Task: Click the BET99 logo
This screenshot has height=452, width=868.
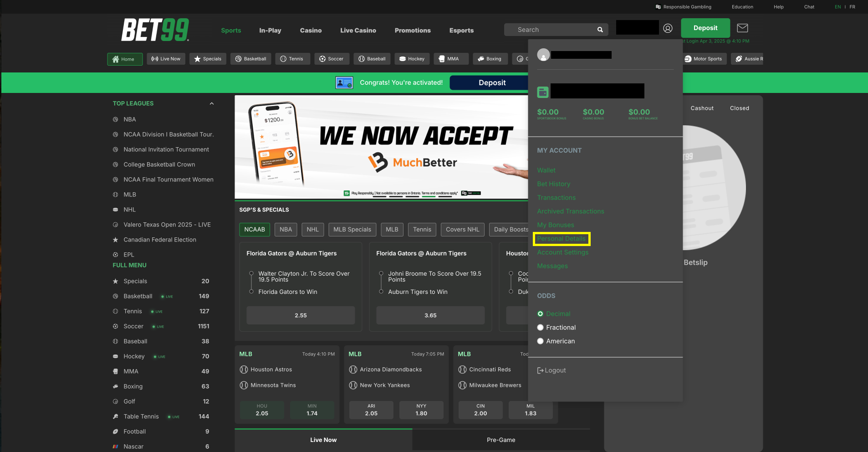Action: point(155,30)
